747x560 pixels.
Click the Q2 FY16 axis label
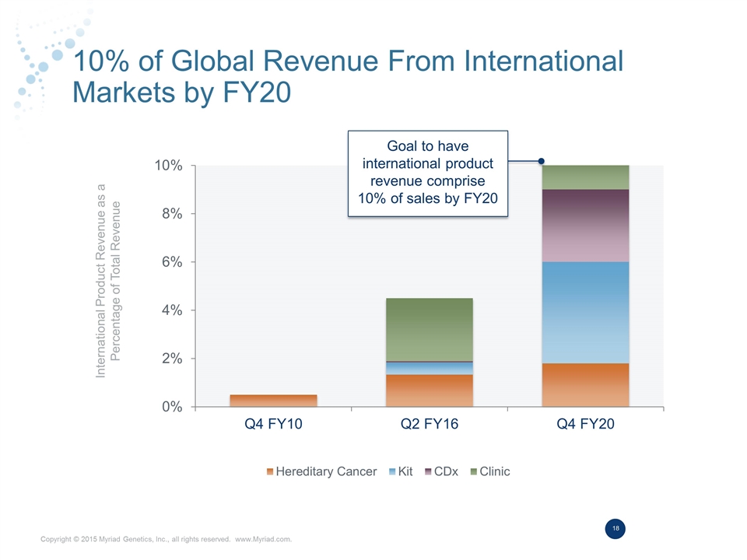click(429, 425)
